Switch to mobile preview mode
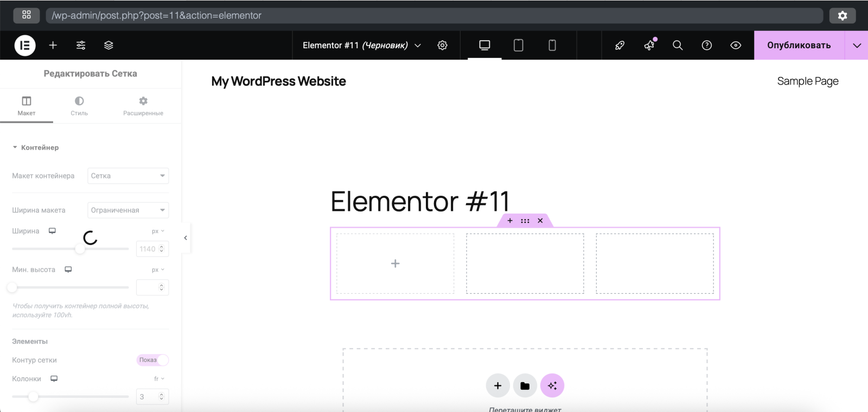 [x=552, y=46]
